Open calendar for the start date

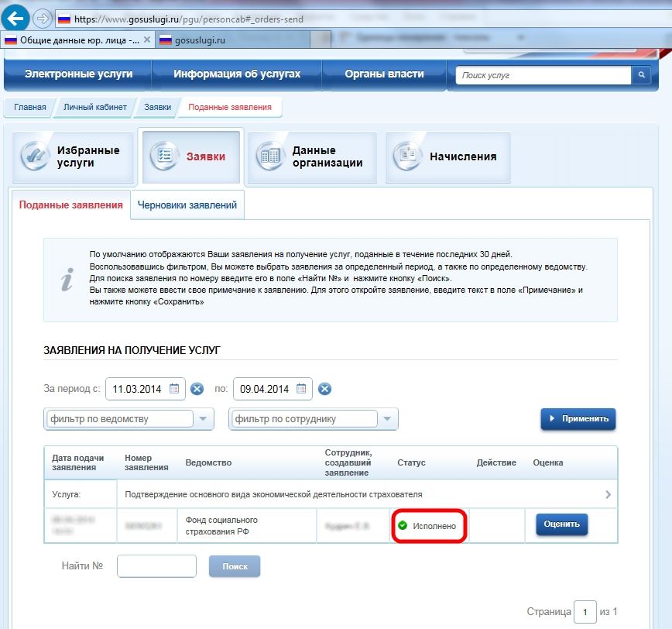175,389
